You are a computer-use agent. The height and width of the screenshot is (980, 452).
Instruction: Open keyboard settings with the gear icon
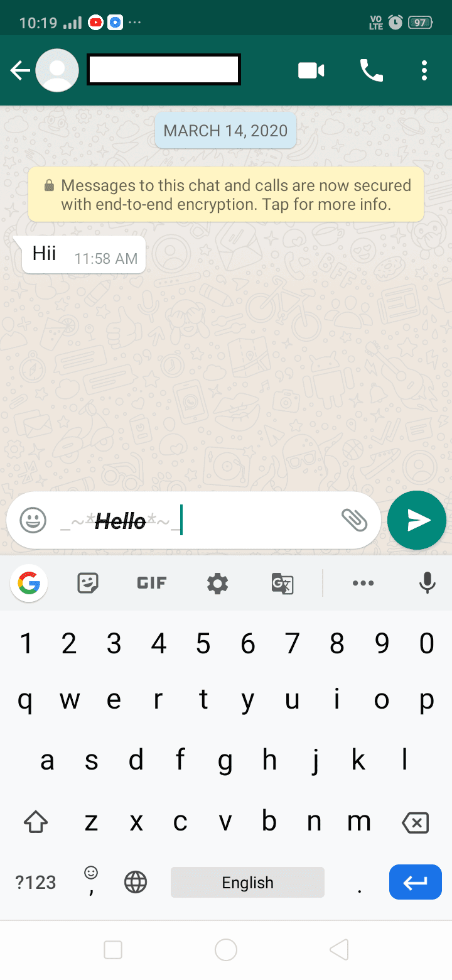pos(218,584)
